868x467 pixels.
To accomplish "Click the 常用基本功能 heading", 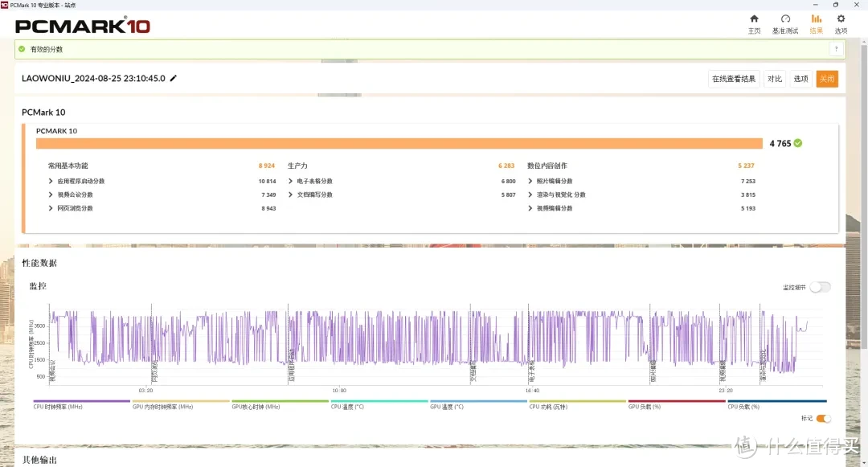I will point(68,166).
